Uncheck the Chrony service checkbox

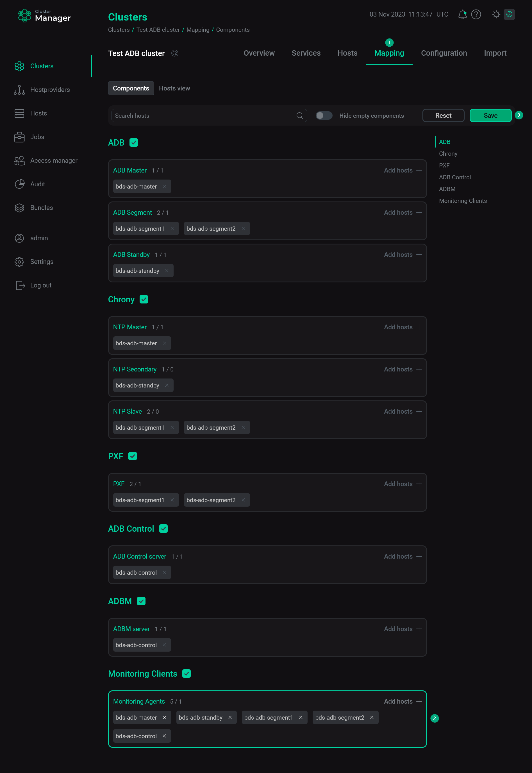coord(144,300)
